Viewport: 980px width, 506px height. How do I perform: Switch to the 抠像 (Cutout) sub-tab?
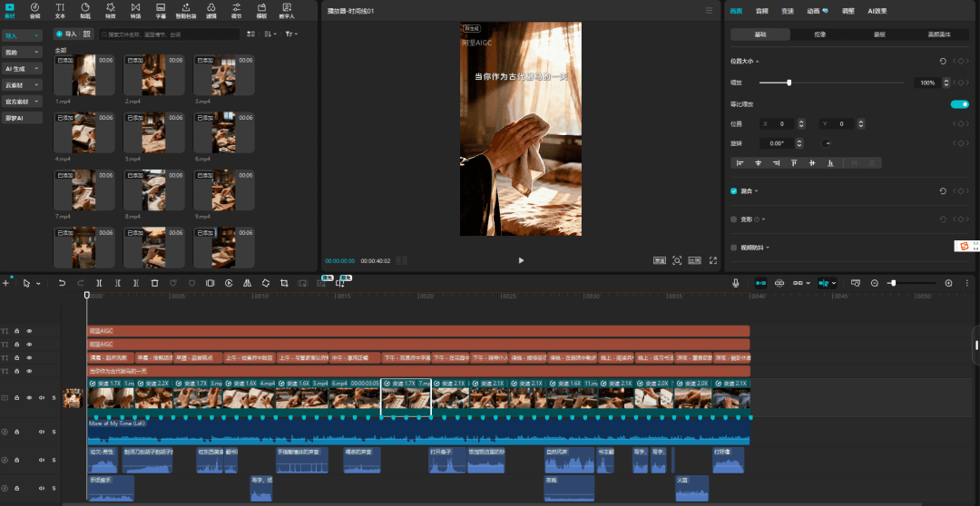tap(819, 34)
